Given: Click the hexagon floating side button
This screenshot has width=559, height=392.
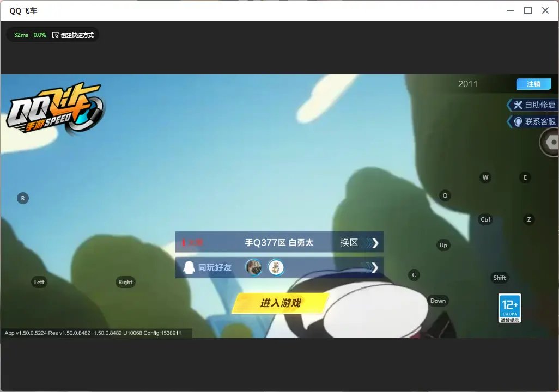Looking at the screenshot, I should pyautogui.click(x=550, y=142).
